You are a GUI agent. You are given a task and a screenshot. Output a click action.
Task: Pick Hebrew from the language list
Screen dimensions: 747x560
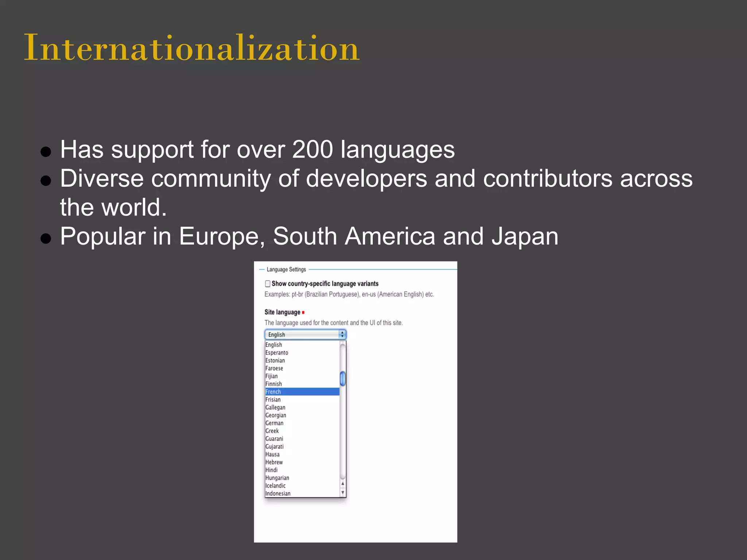coord(302,462)
